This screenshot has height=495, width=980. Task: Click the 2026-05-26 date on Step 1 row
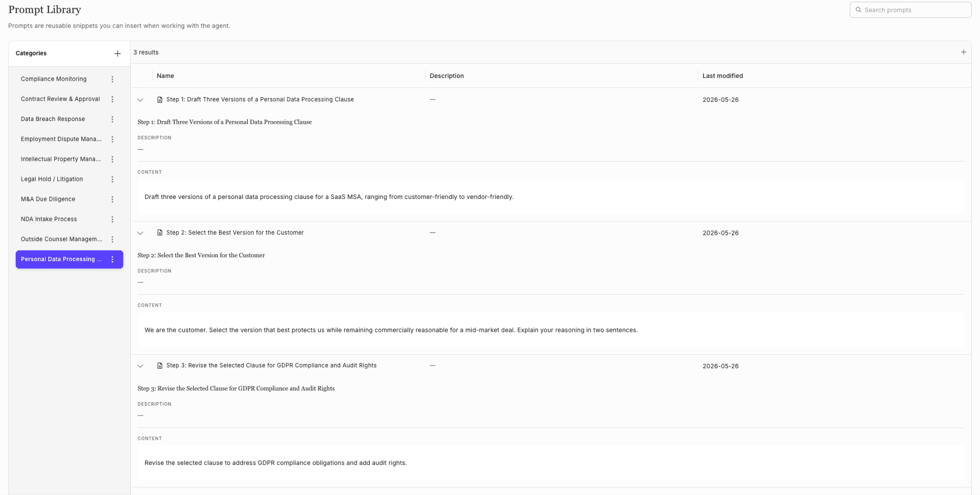(x=720, y=100)
